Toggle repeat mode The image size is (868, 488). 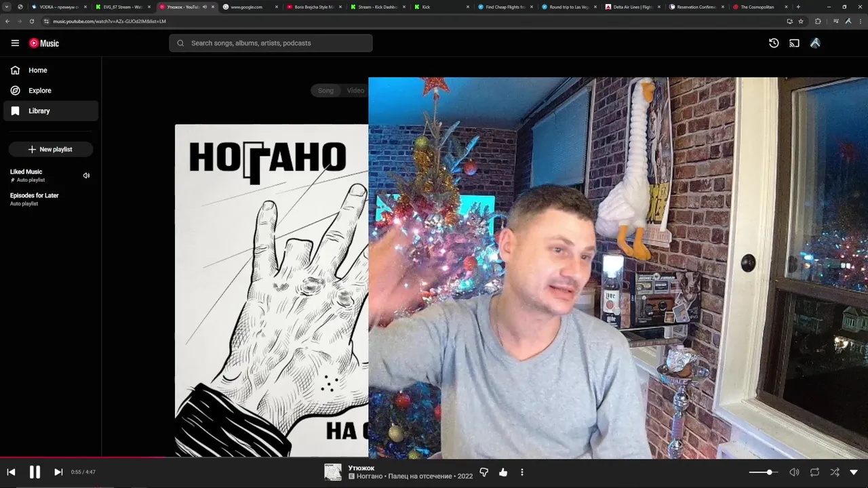[814, 472]
